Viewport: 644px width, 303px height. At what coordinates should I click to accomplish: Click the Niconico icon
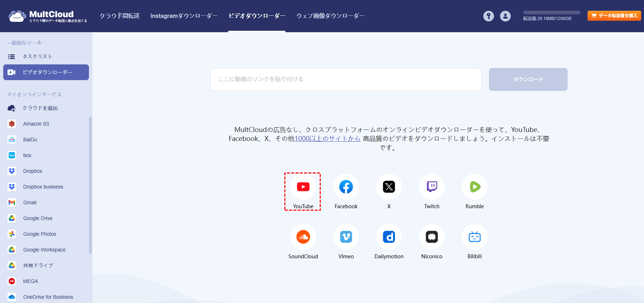pyautogui.click(x=431, y=237)
